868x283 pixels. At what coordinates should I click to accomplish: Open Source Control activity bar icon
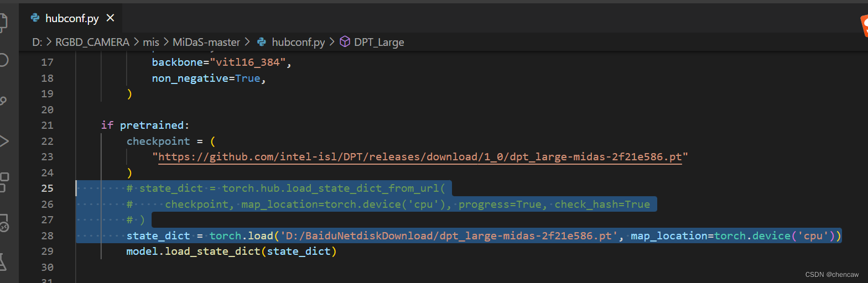3,101
